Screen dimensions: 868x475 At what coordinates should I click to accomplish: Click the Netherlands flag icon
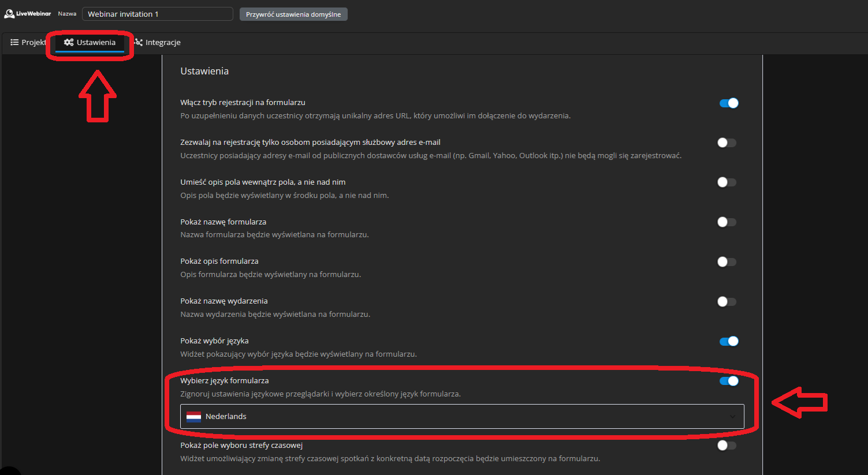tap(194, 417)
